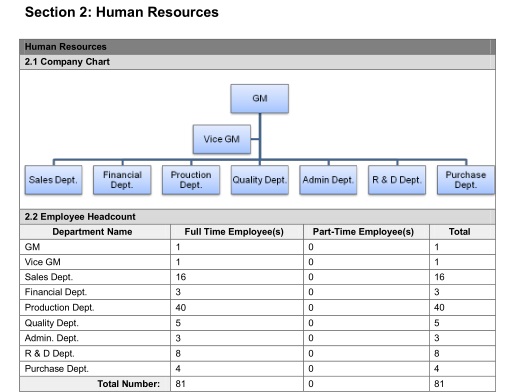
Task: Select the Total Number part-time value '0'
Action: 311,384
